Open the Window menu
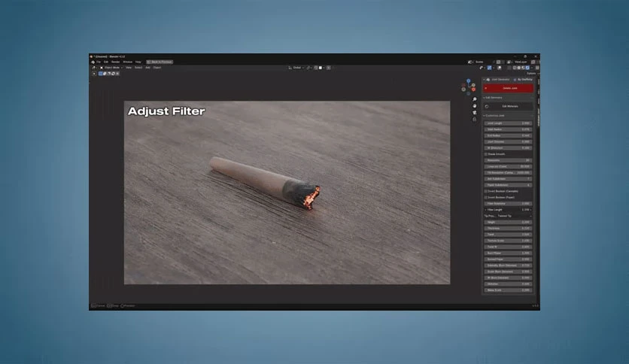629x364 pixels. [x=128, y=62]
